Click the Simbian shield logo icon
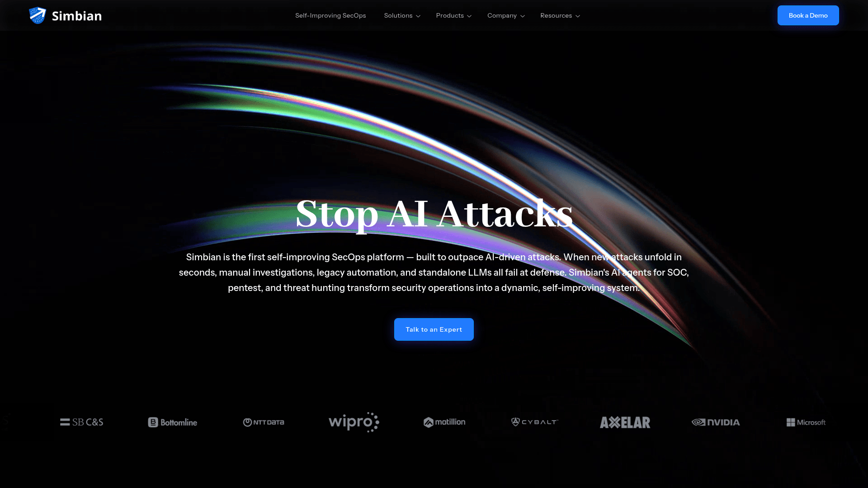868x488 pixels. [38, 15]
